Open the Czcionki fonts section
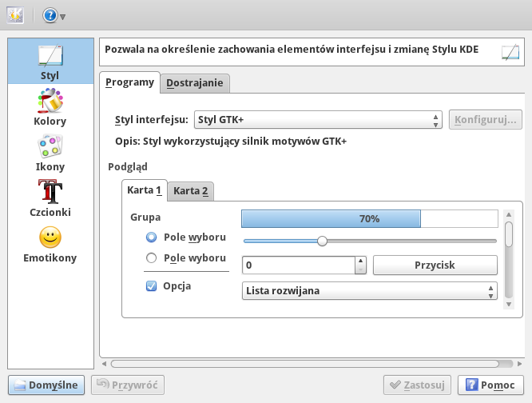Screen dimensions: 532x403 coord(50,198)
